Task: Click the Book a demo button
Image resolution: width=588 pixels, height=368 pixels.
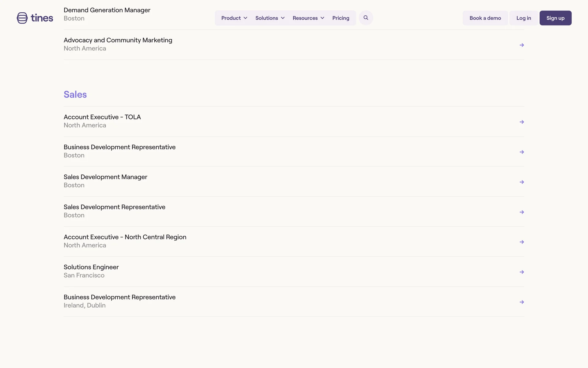Action: click(485, 18)
